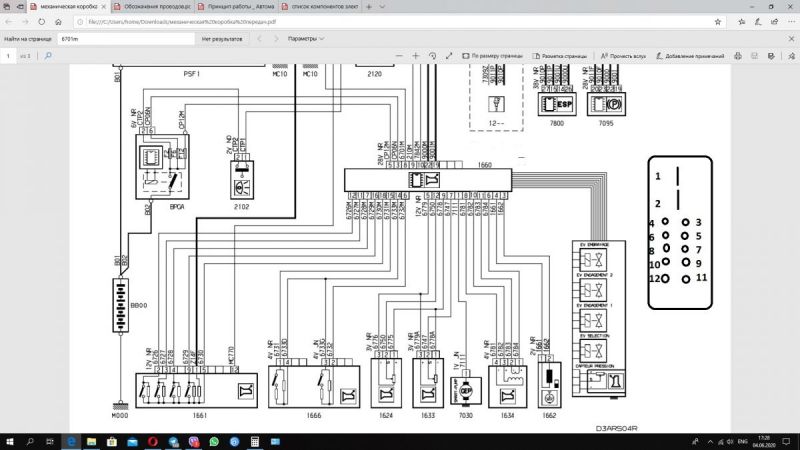The height and width of the screenshot is (450, 800).
Task: Open the Mail app on the taskbar
Action: 132,441
